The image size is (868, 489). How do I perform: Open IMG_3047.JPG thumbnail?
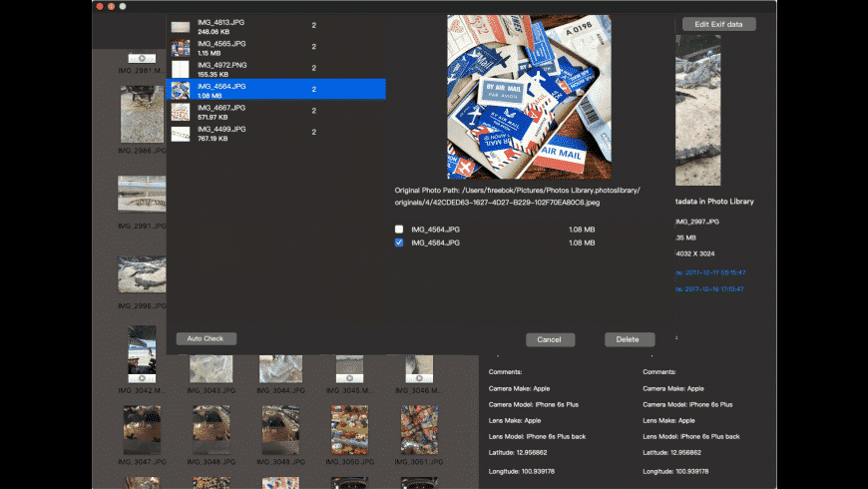point(142,430)
